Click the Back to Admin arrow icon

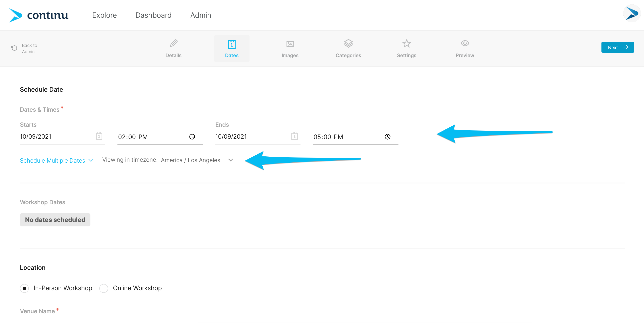click(x=14, y=48)
